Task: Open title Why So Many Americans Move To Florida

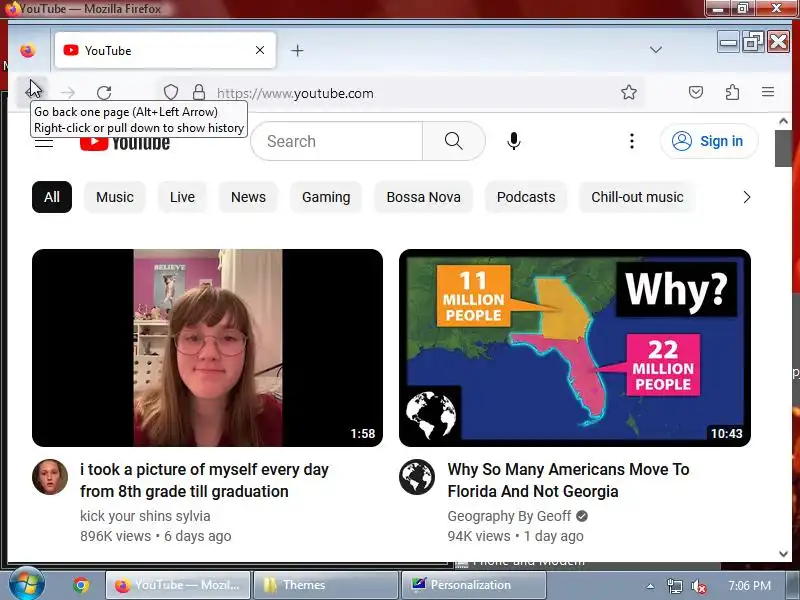Action: [568, 480]
